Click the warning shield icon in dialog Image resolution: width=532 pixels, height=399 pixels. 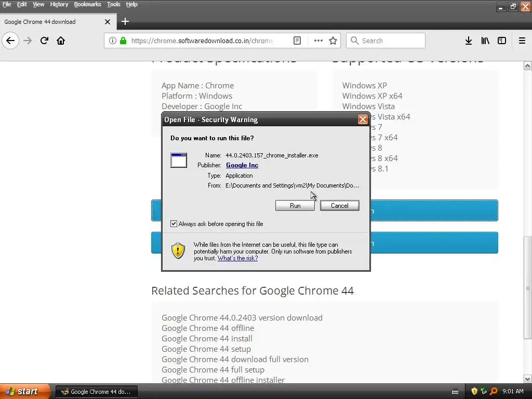pos(178,250)
